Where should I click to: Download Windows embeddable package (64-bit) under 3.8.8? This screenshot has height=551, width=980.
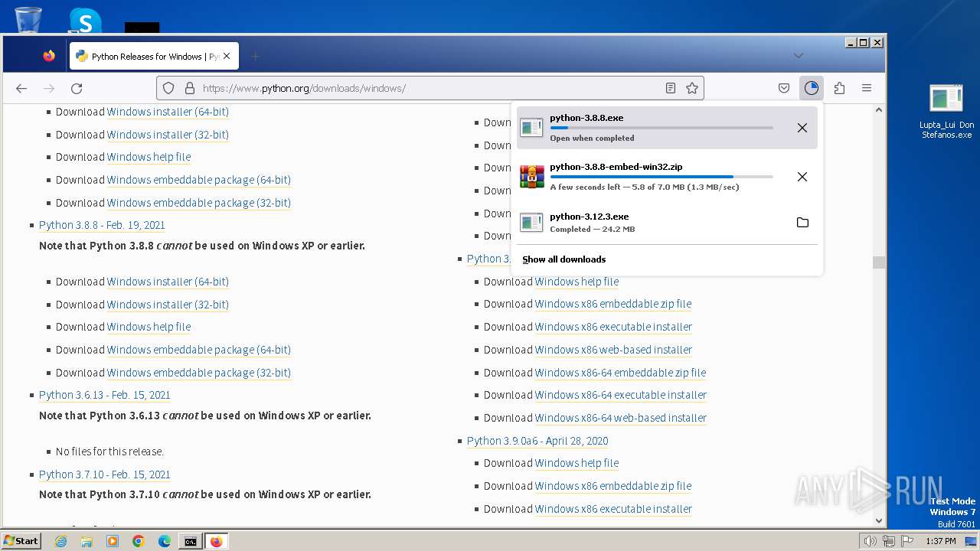pyautogui.click(x=199, y=350)
